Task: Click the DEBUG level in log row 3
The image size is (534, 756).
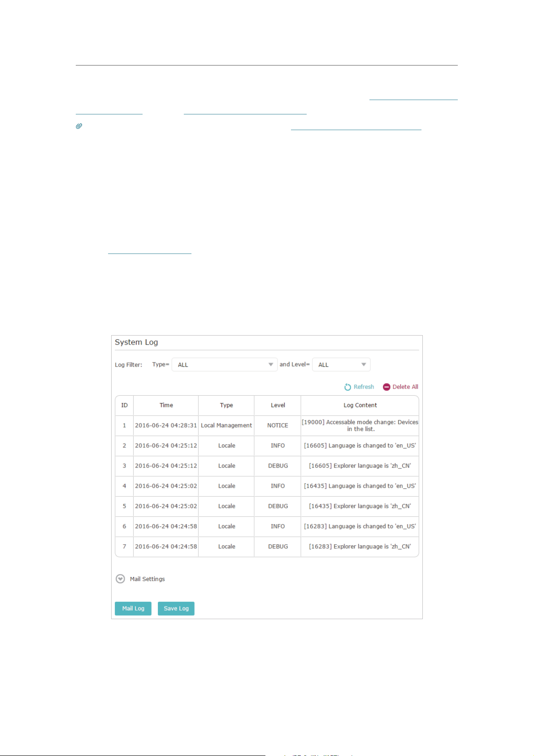Action: click(x=278, y=466)
